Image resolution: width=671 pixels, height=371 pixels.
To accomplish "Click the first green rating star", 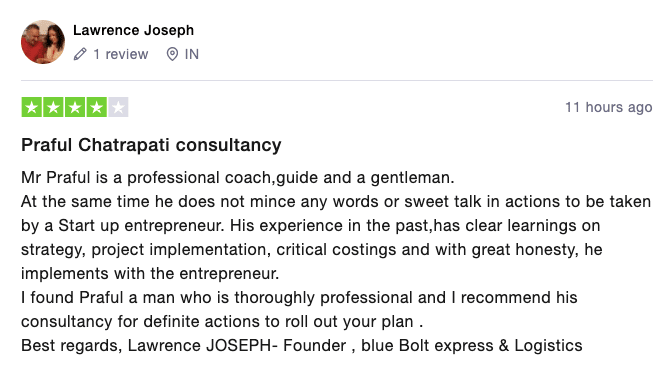I will [32, 107].
